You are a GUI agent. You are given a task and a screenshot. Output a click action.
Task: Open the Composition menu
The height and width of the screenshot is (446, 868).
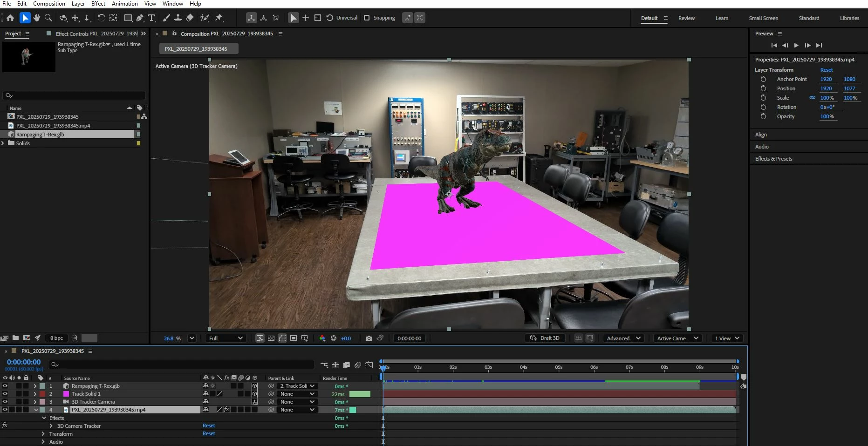tap(49, 4)
